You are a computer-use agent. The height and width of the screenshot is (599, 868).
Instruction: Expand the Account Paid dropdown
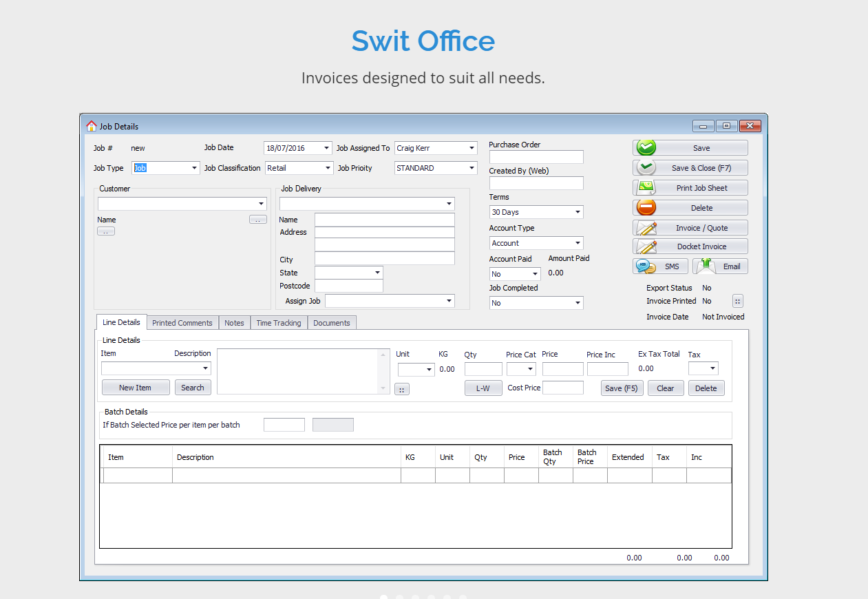pyautogui.click(x=535, y=274)
